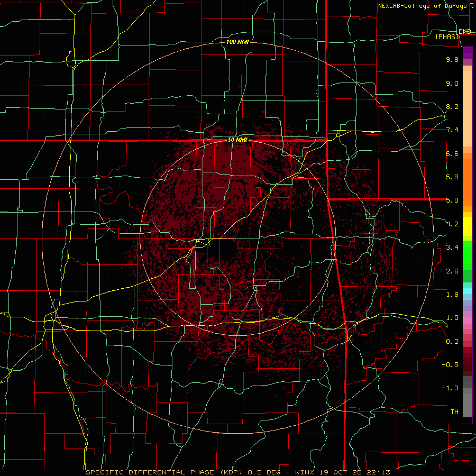Click the 0.5 DEG elevation text in caption
Image resolution: width=476 pixels, height=476 pixels.
pyautogui.click(x=264, y=472)
